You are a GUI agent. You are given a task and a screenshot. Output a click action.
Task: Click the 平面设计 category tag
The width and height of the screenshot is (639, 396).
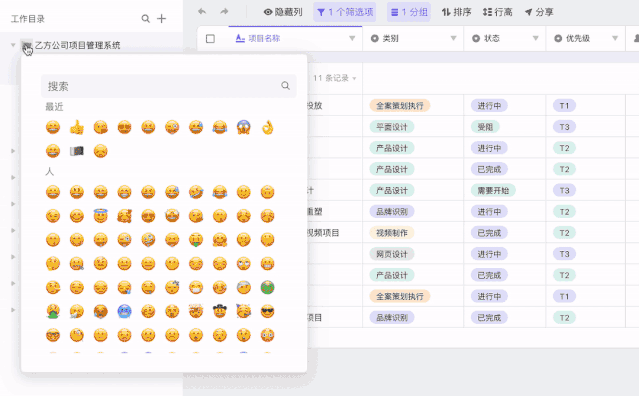click(x=392, y=127)
